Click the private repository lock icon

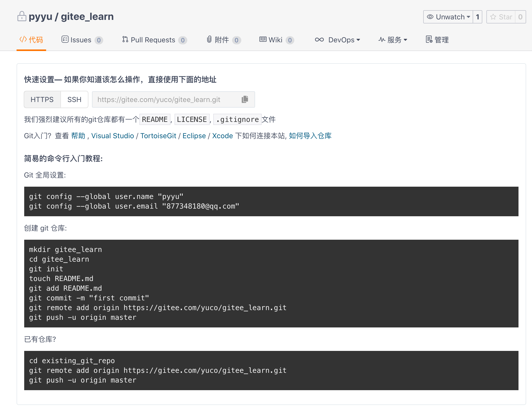[x=22, y=16]
